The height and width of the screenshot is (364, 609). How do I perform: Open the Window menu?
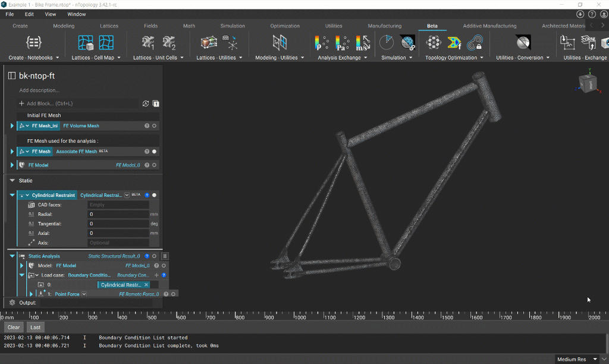click(x=77, y=14)
